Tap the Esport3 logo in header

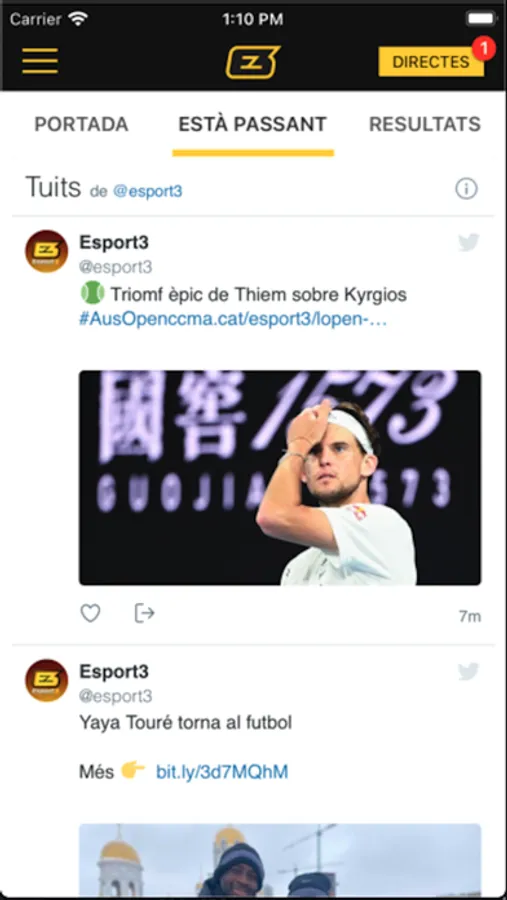[x=253, y=61]
